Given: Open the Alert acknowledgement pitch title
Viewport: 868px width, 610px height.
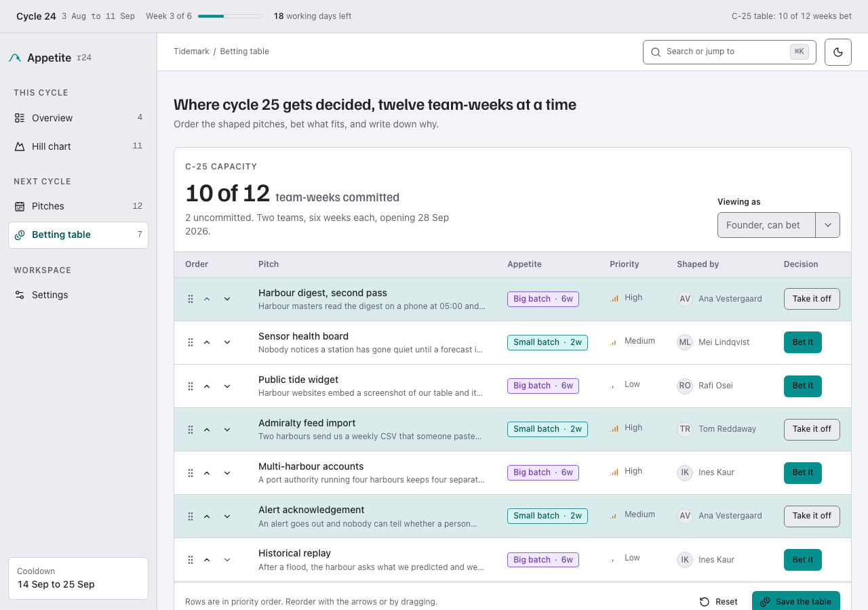Looking at the screenshot, I should pyautogui.click(x=311, y=510).
